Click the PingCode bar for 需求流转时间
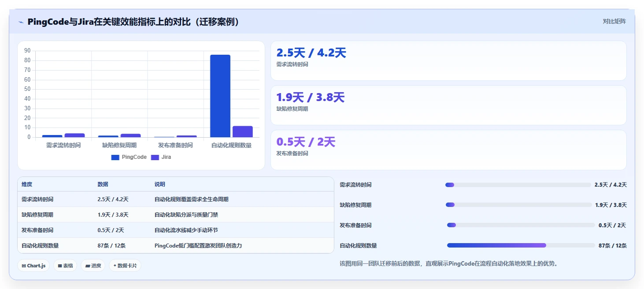This screenshot has width=644, height=289. (x=52, y=136)
